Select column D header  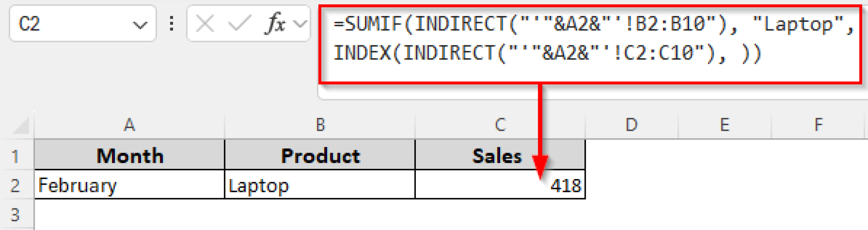[632, 125]
